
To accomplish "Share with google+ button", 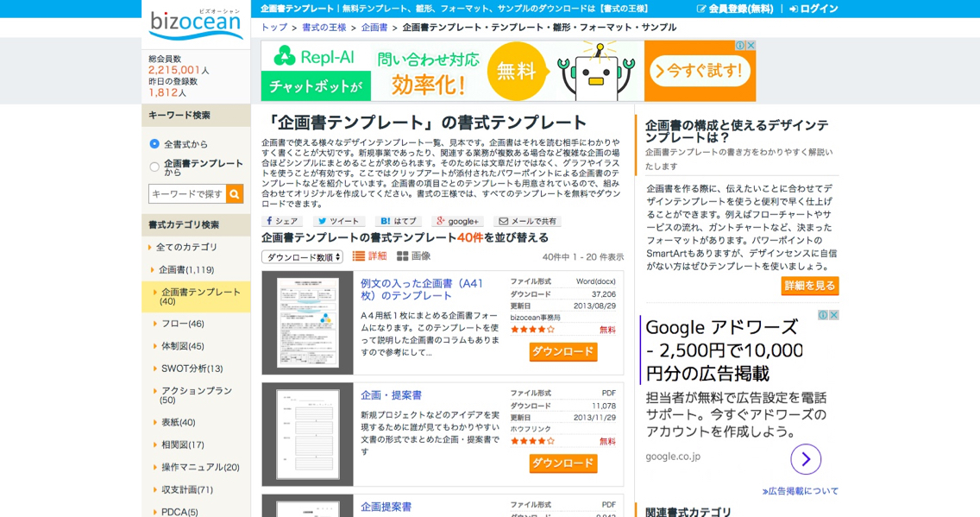I will click(457, 221).
